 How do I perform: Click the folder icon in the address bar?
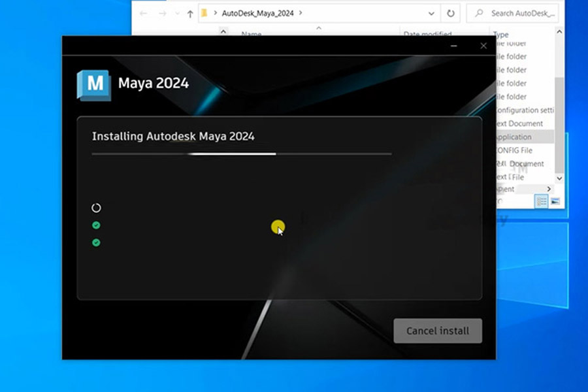[x=204, y=13]
